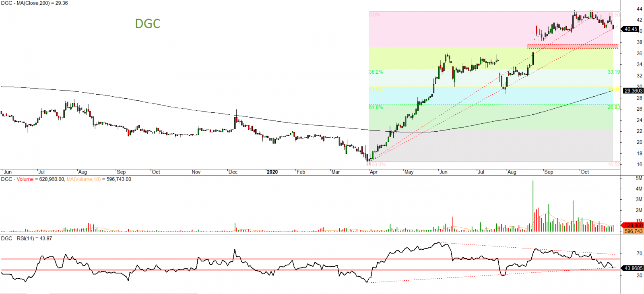Click the '18' label on price axis
This screenshot has width=644, height=294.
640,153
